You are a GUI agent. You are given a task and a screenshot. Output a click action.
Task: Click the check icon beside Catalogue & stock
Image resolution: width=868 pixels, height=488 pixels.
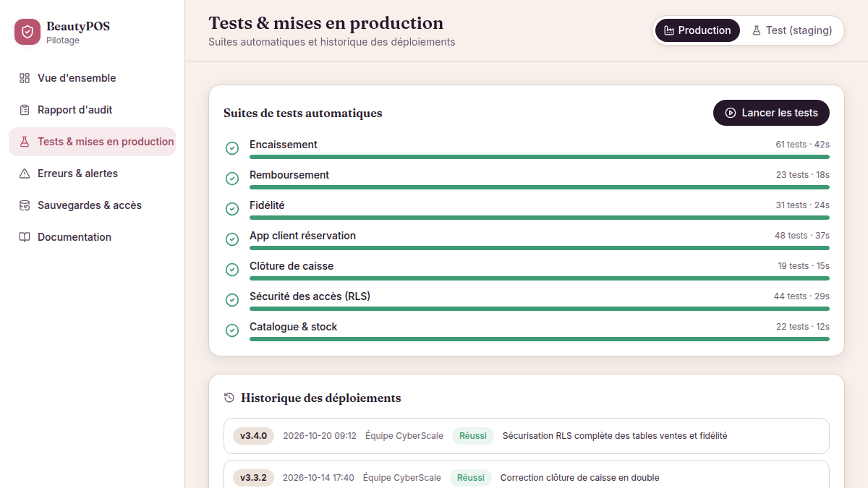(232, 330)
